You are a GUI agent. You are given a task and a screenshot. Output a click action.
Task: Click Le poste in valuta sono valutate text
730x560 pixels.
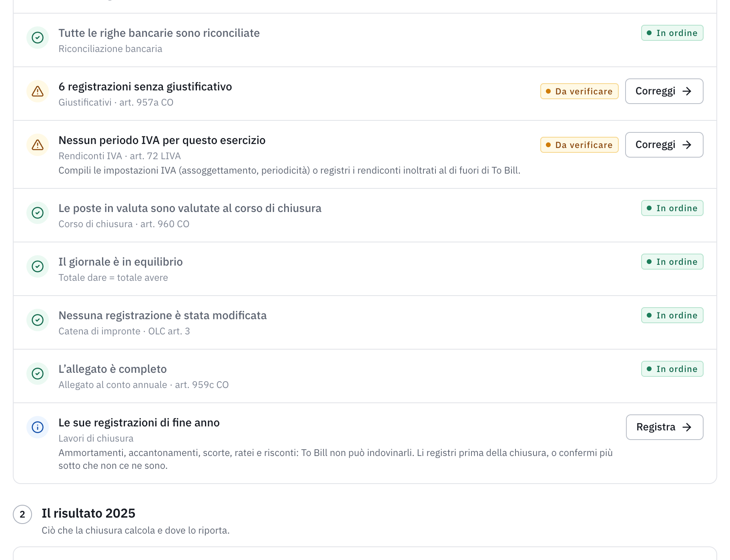190,208
